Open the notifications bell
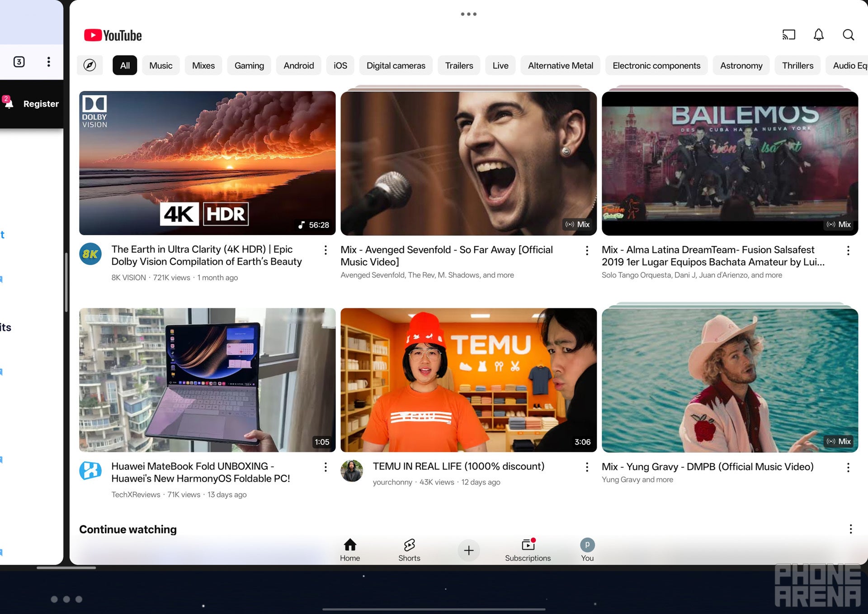 (818, 35)
